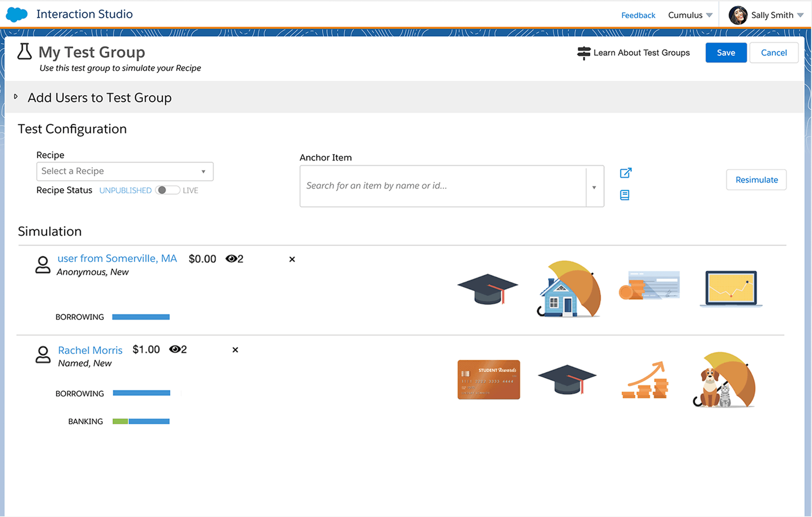Expand the Add Users to Test Group section
The height and width of the screenshot is (517, 812).
[16, 96]
